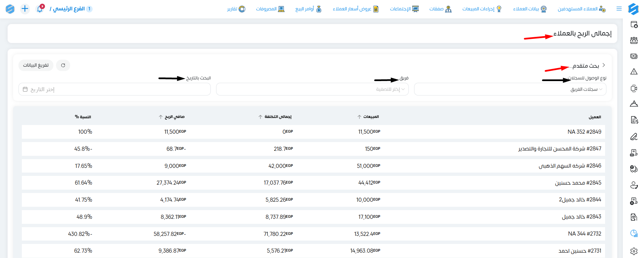Select customer محمد حسنين #2845
The height and width of the screenshot is (258, 644).
coord(578,183)
